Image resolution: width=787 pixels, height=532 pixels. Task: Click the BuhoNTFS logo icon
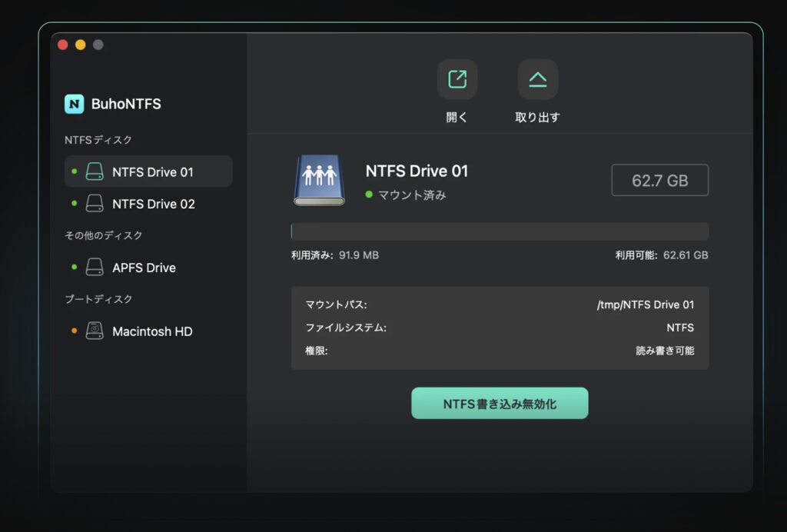(75, 104)
